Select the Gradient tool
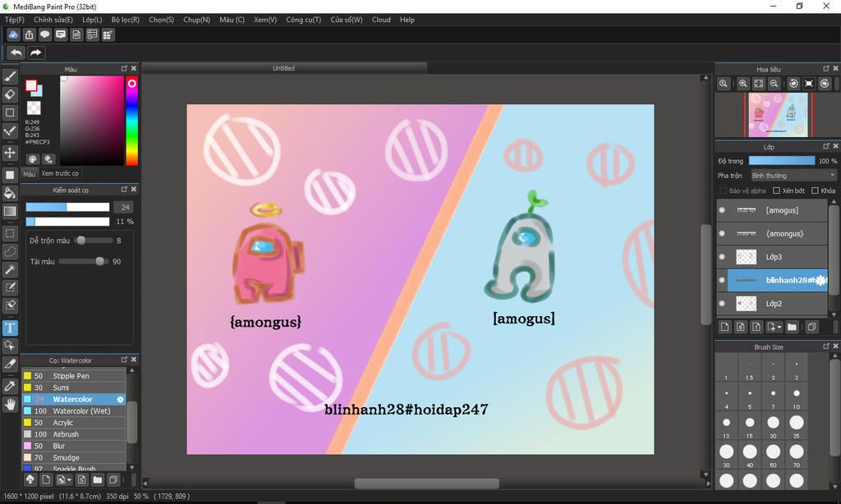This screenshot has width=841, height=504. pyautogui.click(x=10, y=211)
